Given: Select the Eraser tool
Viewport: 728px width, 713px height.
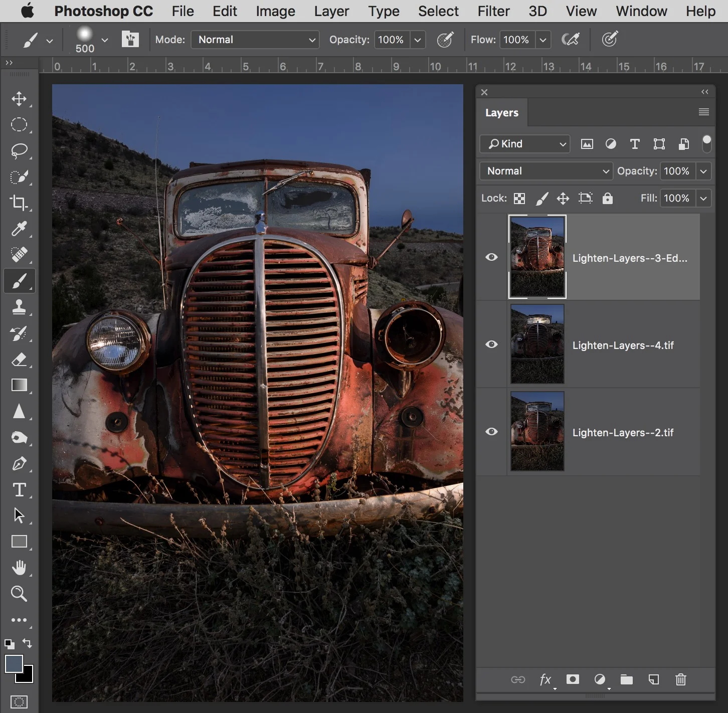Looking at the screenshot, I should click(19, 359).
